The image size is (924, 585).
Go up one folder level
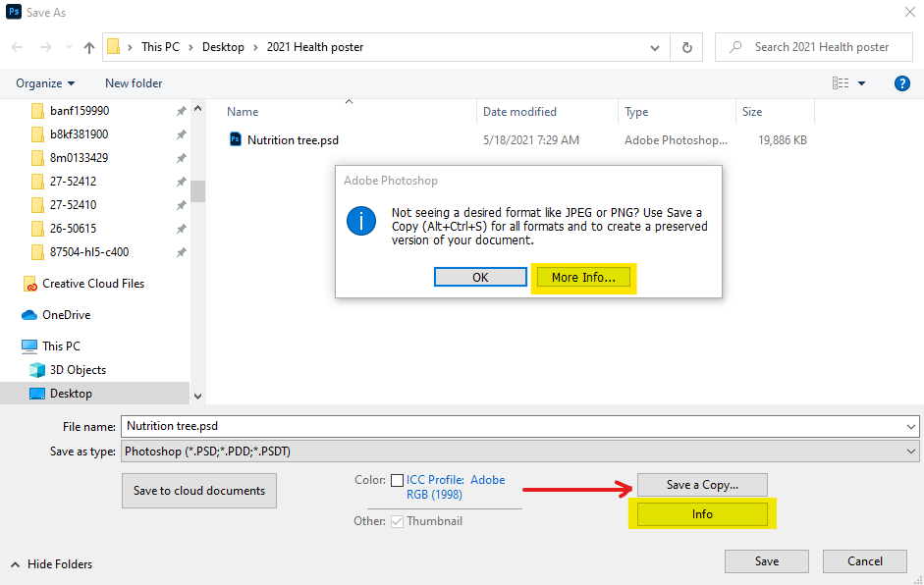(x=89, y=47)
